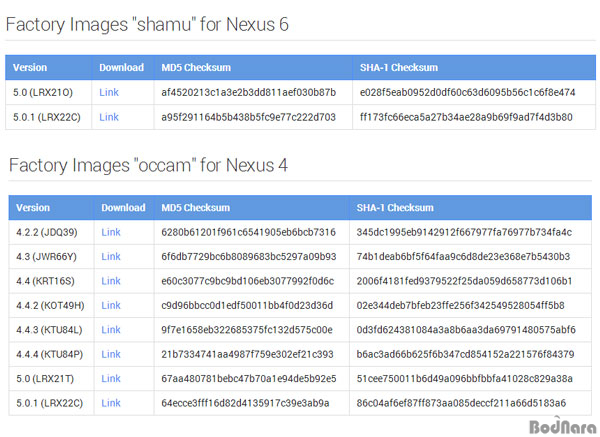Click the SHA-1 Checksum header in Nexus 6 table
600x437 pixels.
point(398,68)
